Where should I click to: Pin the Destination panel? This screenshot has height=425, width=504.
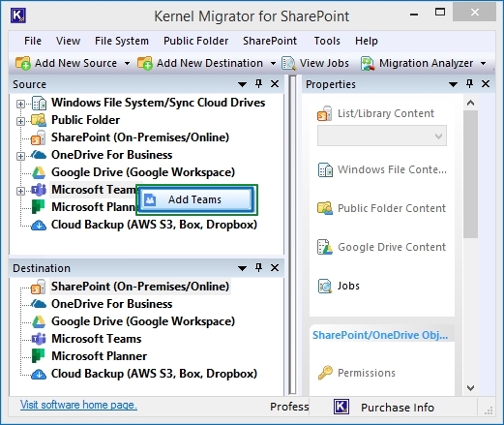click(258, 267)
